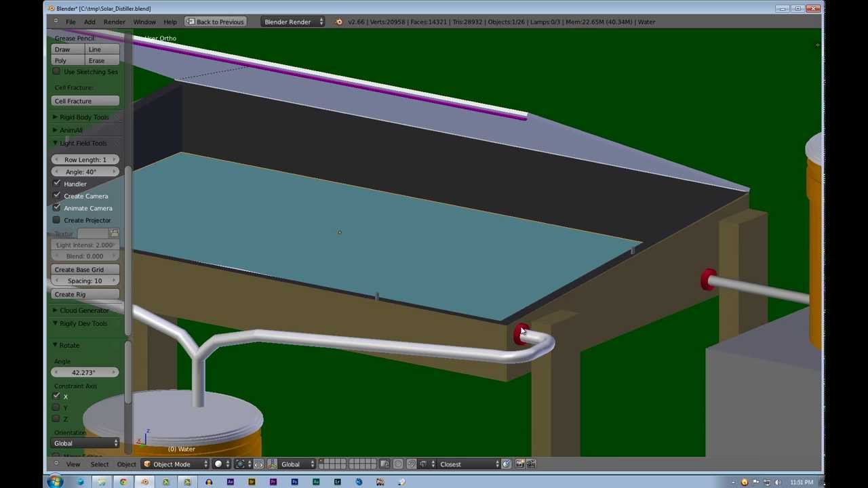868x488 pixels.
Task: Check the Z constraint axis
Action: pyautogui.click(x=57, y=419)
